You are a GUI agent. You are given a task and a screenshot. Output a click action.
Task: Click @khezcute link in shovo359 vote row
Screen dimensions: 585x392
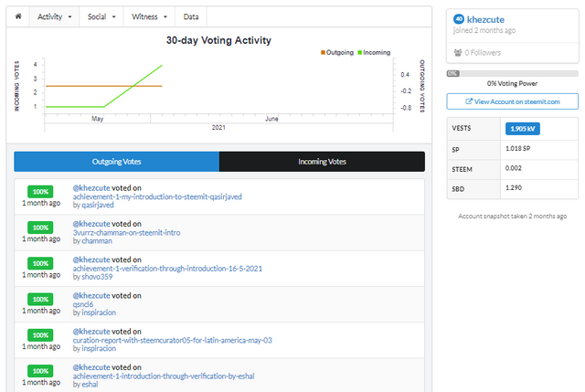click(x=91, y=260)
